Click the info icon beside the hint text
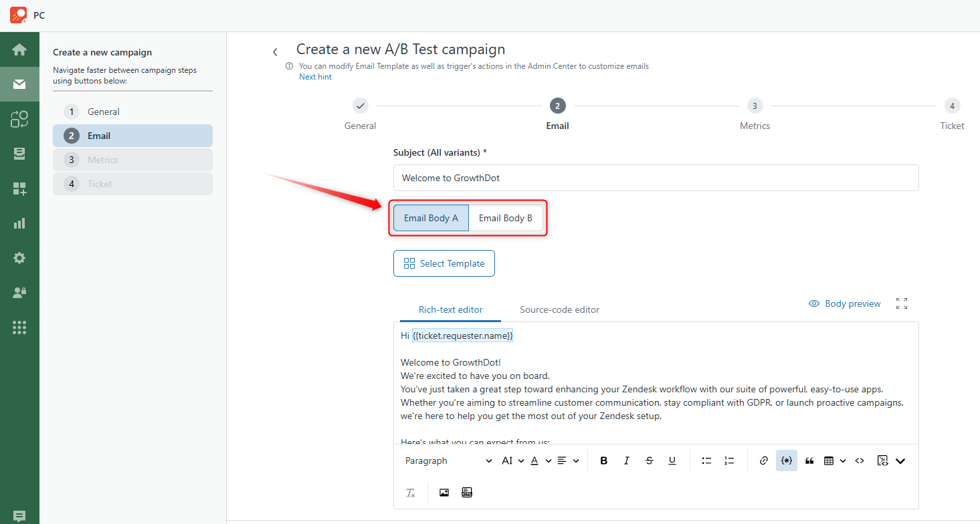The image size is (980, 524). (290, 66)
